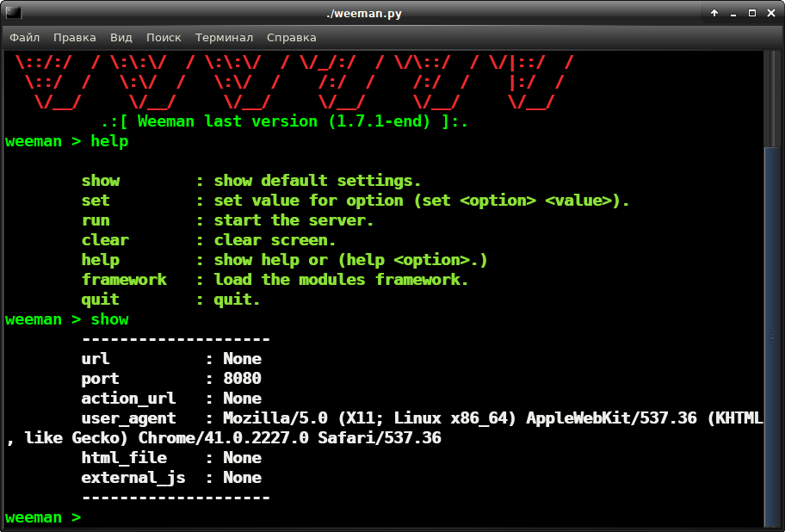785x532 pixels.
Task: Open the Правка menu
Action: coord(75,37)
